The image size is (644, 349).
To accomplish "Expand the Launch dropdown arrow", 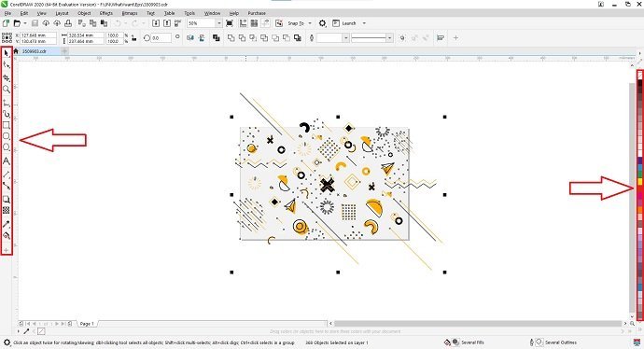I will pyautogui.click(x=364, y=23).
